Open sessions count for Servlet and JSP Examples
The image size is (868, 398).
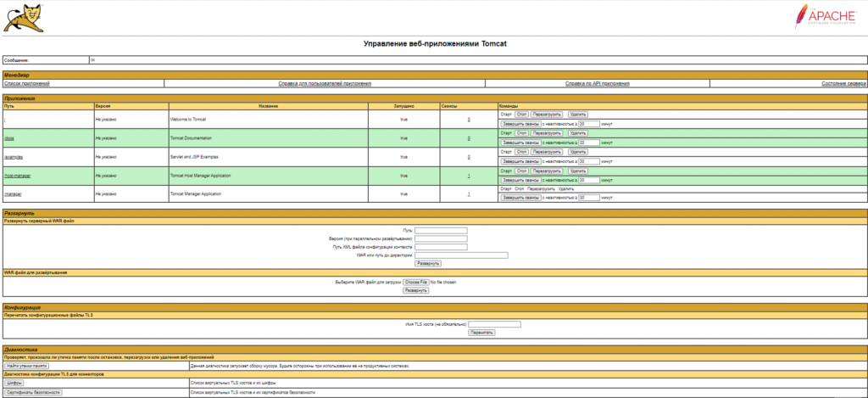pyautogui.click(x=469, y=157)
